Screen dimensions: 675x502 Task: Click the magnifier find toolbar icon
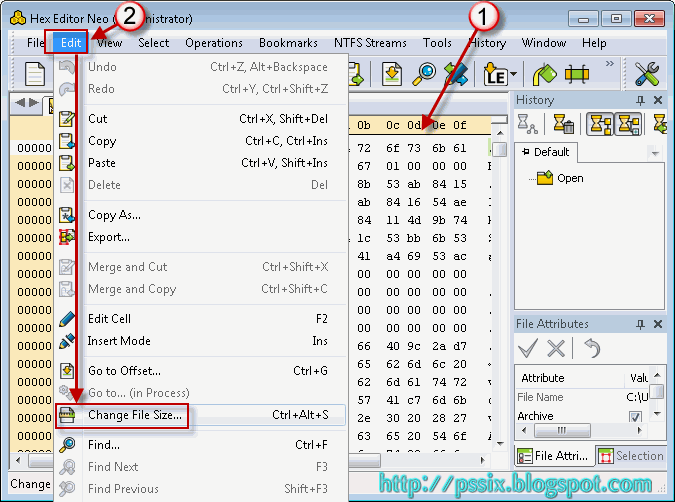click(424, 74)
